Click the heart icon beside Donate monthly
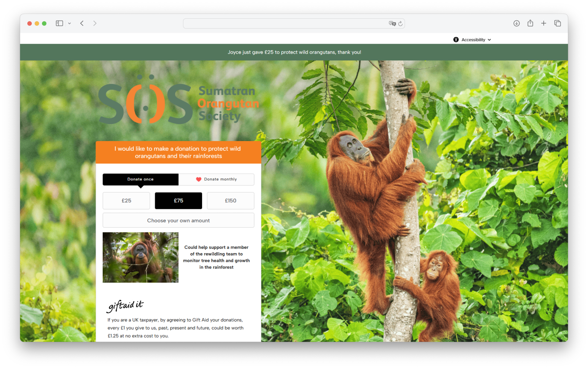 199,179
